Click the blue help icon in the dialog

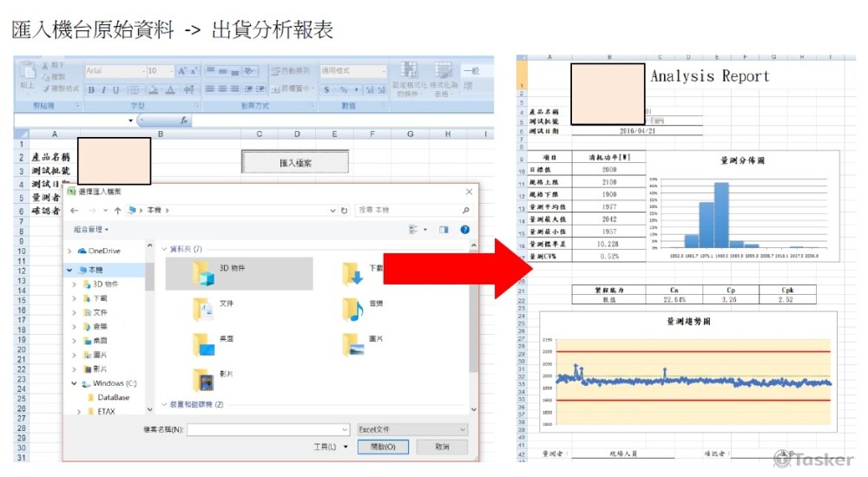(x=465, y=229)
